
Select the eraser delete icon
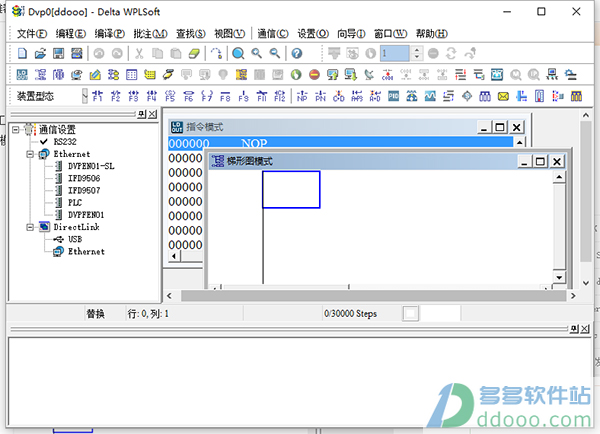194,53
